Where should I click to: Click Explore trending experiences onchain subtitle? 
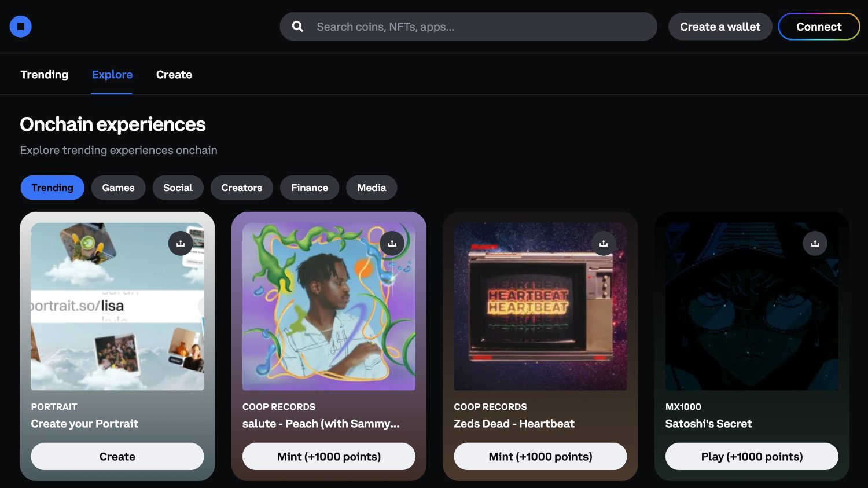(x=119, y=150)
